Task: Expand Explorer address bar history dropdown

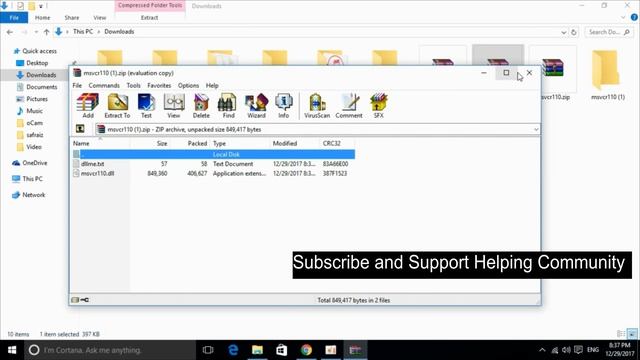Action: (x=564, y=32)
